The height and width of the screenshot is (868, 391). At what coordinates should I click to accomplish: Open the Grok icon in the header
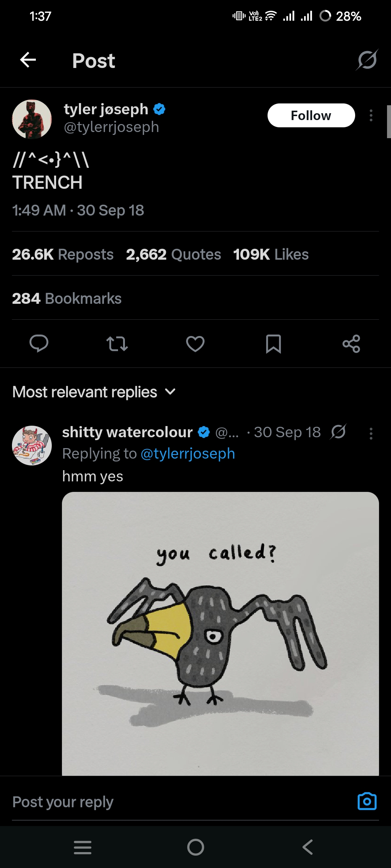pyautogui.click(x=367, y=60)
